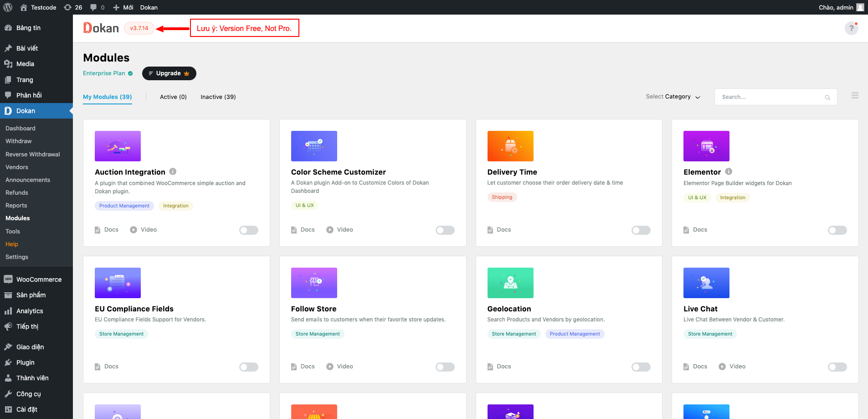This screenshot has width=868, height=419.
Task: Click the EU Compliance Fields module icon
Action: click(118, 283)
